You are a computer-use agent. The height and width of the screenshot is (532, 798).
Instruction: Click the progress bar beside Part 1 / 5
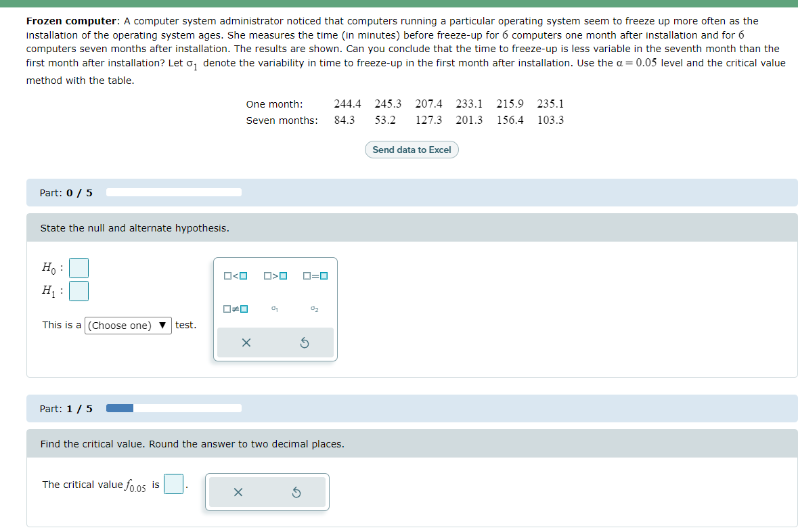173,408
